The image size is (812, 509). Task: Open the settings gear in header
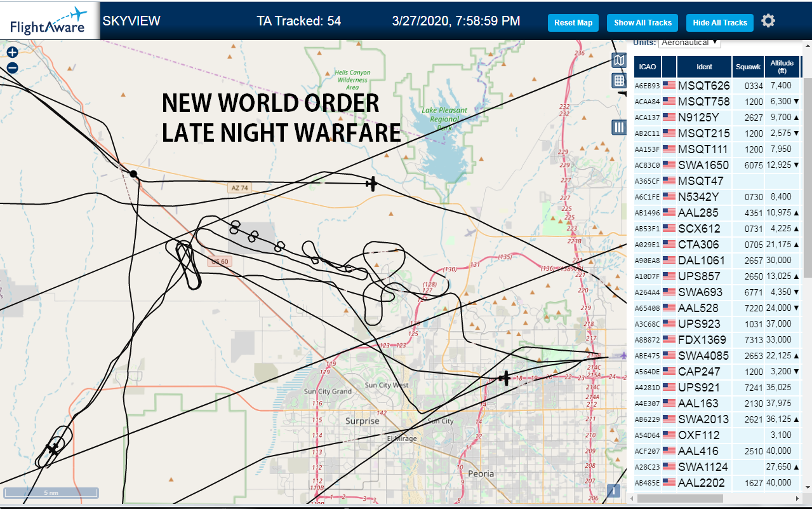coord(768,21)
